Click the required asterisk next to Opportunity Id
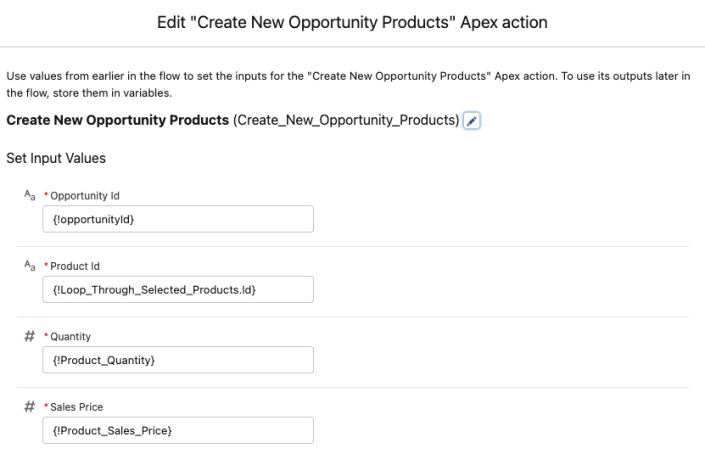The image size is (705, 454). [44, 196]
